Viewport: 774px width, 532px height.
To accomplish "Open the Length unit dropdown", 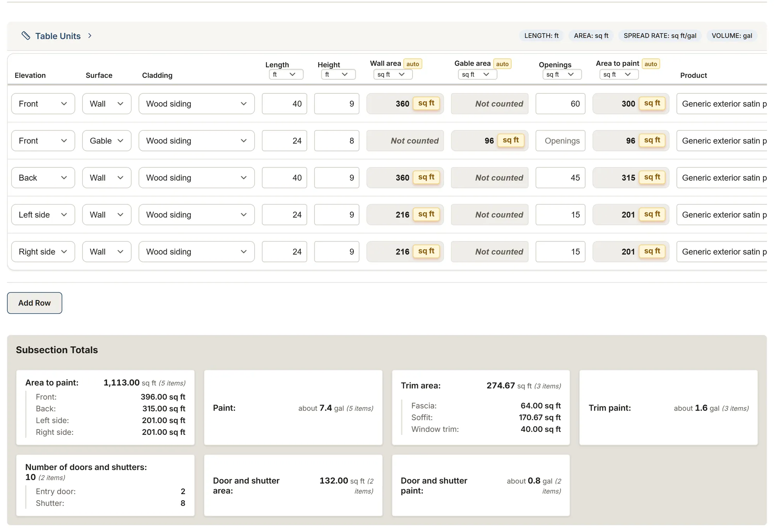I will (286, 74).
